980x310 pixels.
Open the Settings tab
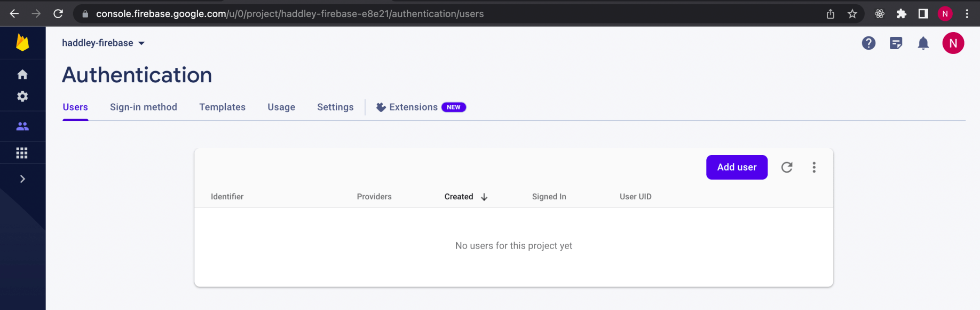tap(335, 107)
